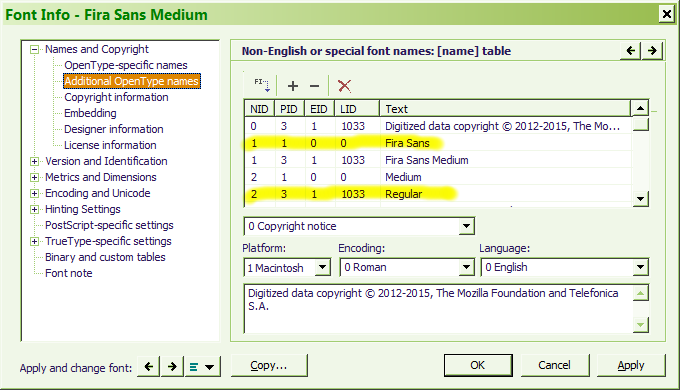The width and height of the screenshot is (680, 390).
Task: Open the Language English dropdown
Action: tap(640, 267)
